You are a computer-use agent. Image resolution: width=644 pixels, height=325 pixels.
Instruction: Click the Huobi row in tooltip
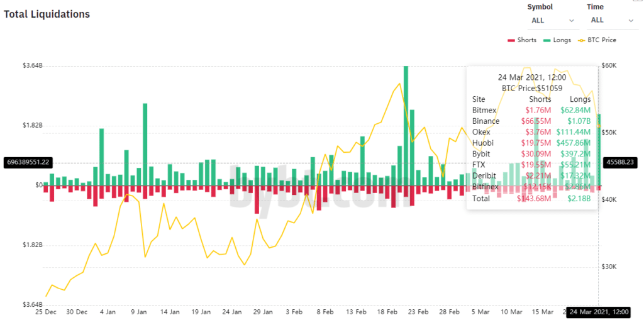531,143
